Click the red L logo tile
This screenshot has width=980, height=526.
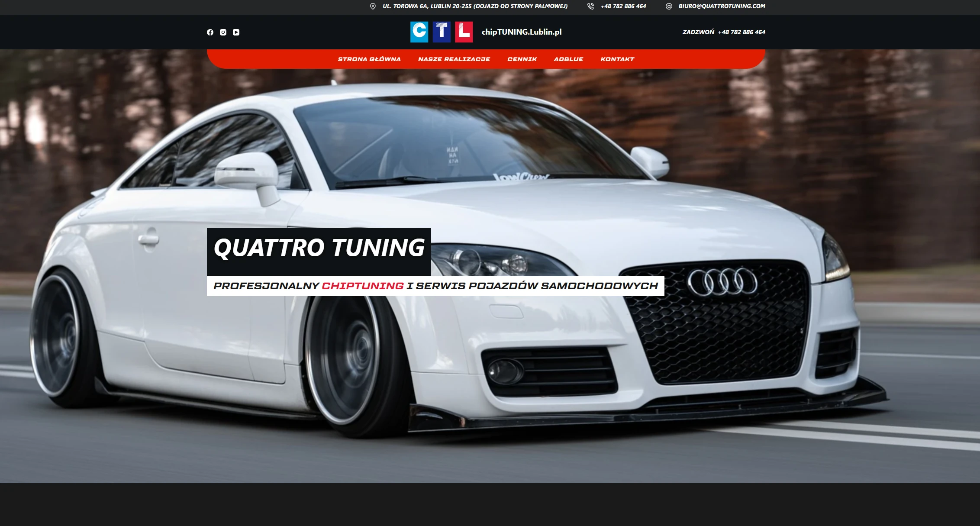(464, 32)
